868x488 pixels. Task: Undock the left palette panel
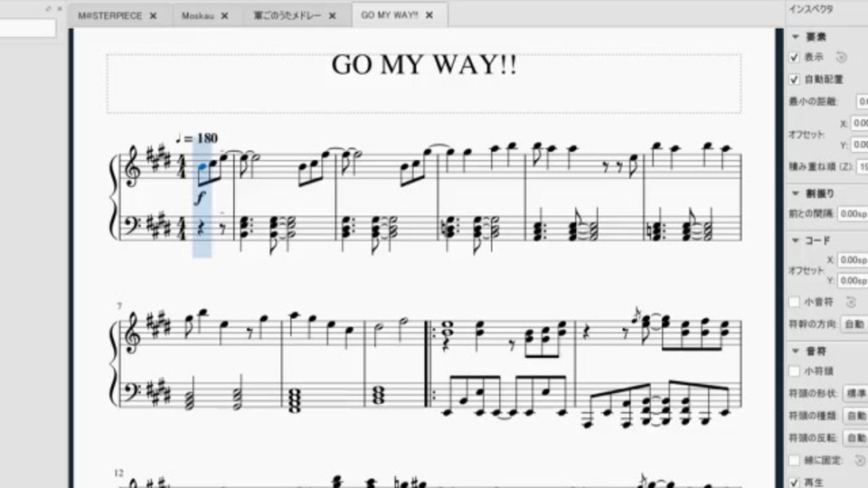pos(48,9)
